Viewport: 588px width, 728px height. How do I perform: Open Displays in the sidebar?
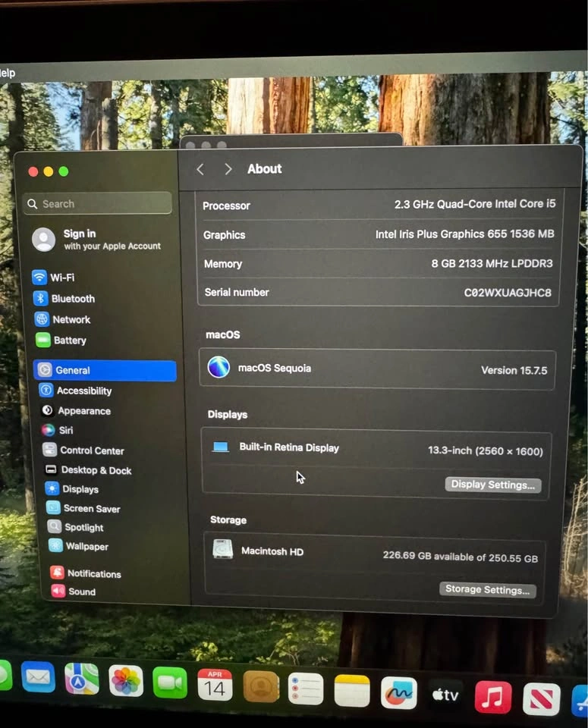pos(72,489)
